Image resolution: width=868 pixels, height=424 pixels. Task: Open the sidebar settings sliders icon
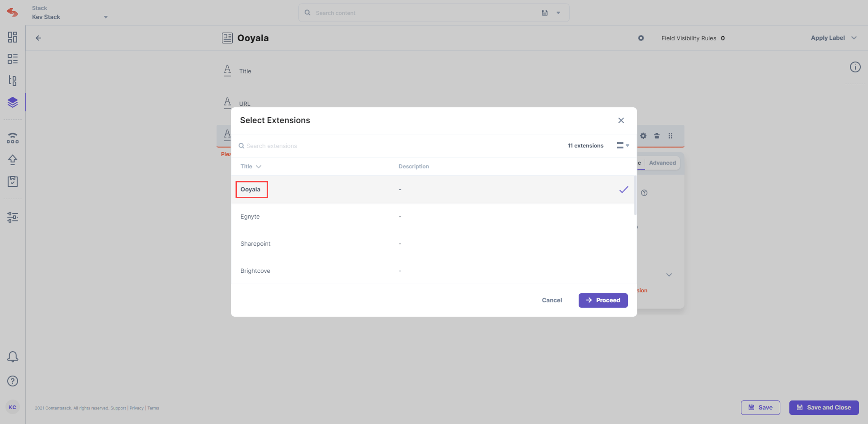pos(12,217)
